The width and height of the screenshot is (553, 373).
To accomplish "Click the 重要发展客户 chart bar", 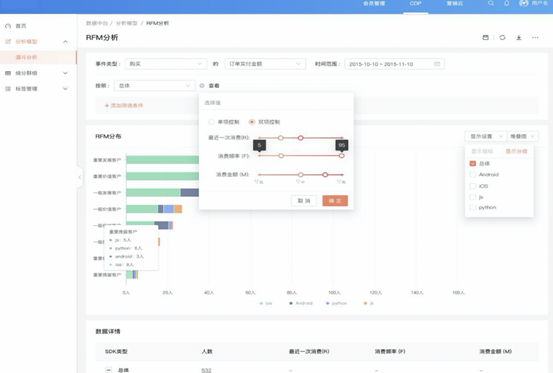I will [163, 160].
